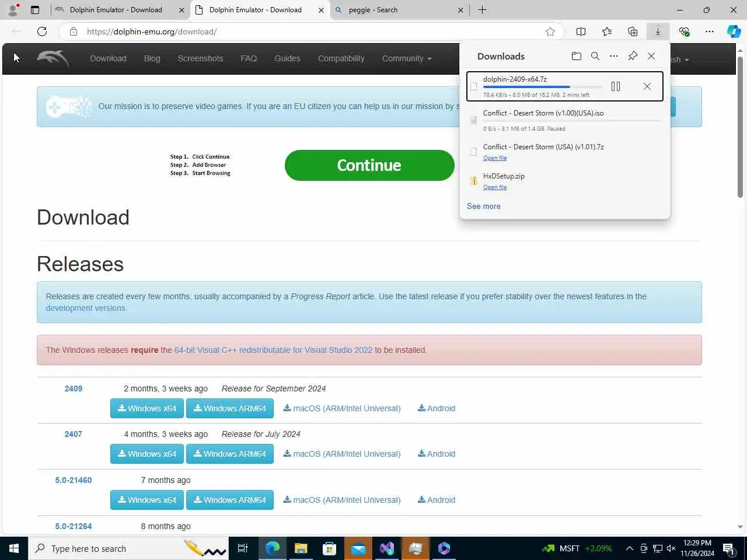
Task: Open MSFT stock widget in taskbar
Action: [x=577, y=548]
